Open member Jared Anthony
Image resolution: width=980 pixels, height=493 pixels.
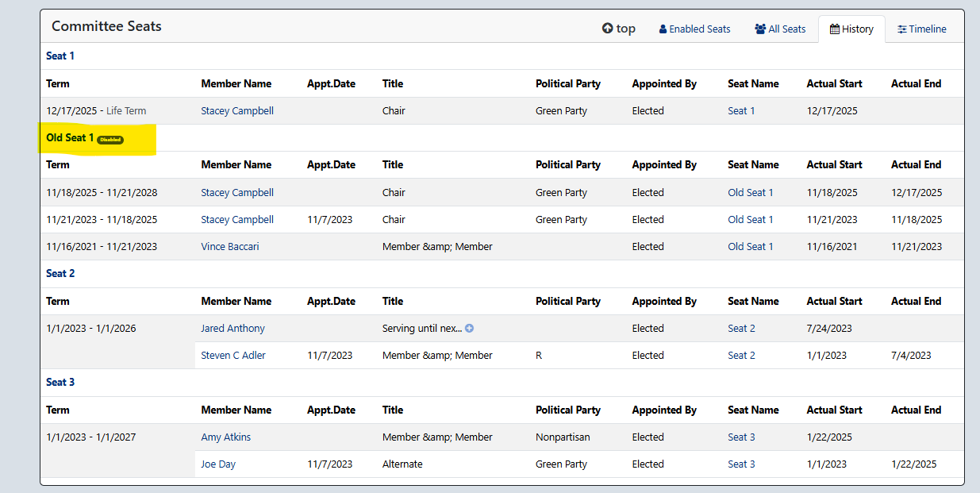[x=233, y=329]
